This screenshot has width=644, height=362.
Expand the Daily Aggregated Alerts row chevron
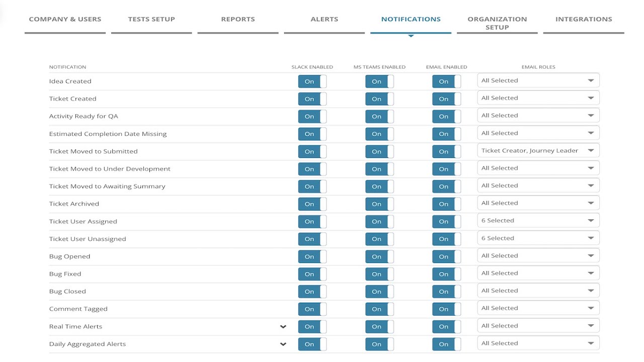click(283, 344)
